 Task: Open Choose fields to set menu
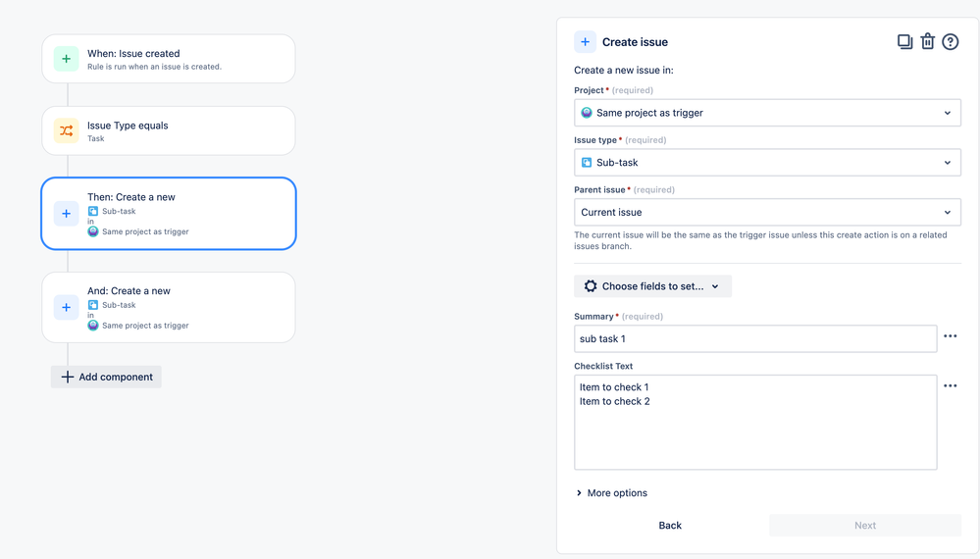[x=653, y=286]
